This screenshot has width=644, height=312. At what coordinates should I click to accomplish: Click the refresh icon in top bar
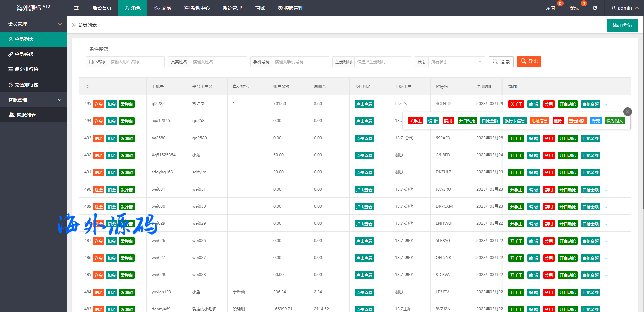tap(595, 8)
